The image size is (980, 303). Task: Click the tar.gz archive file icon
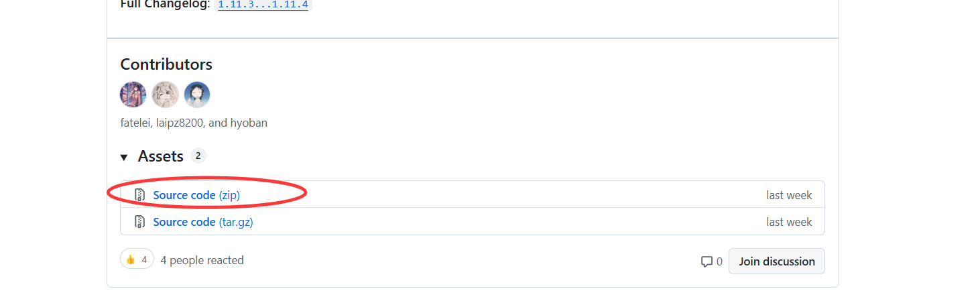(139, 222)
